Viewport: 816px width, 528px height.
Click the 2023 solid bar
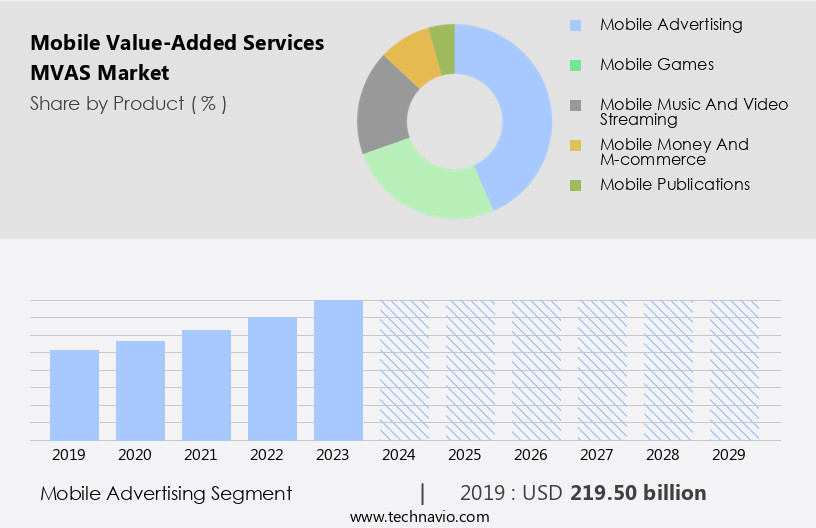[338, 370]
